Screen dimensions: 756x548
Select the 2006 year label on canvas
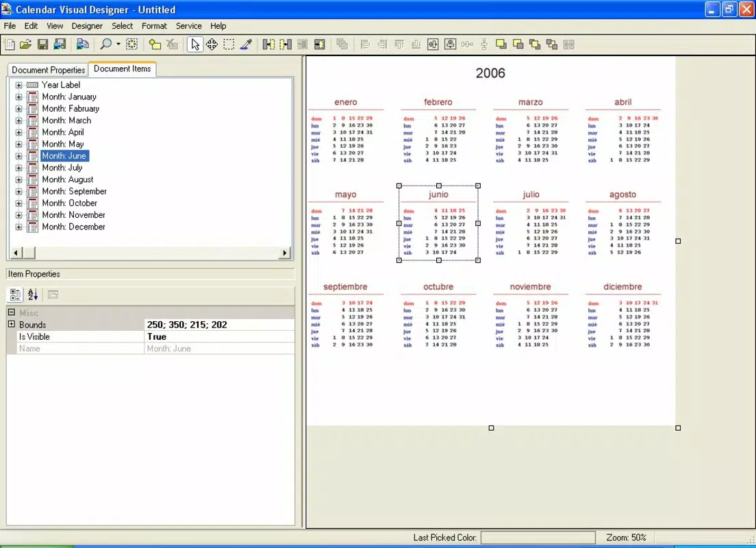[x=490, y=73]
